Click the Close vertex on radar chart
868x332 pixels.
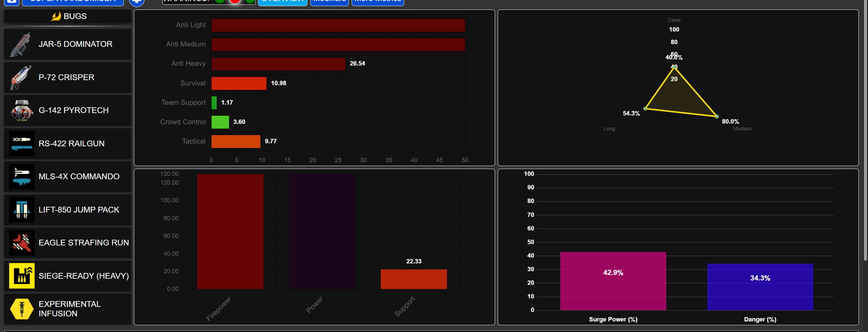(674, 67)
